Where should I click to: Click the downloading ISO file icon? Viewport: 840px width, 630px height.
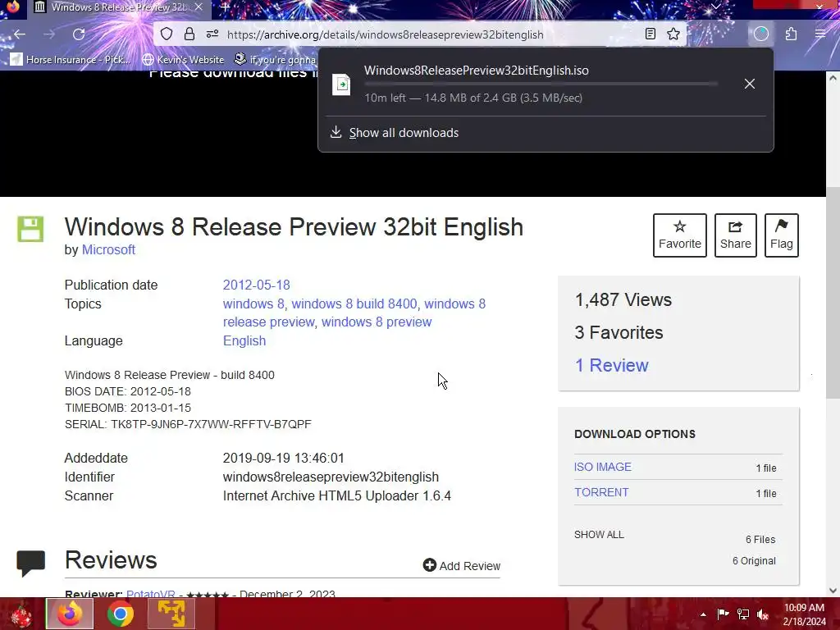pos(341,84)
